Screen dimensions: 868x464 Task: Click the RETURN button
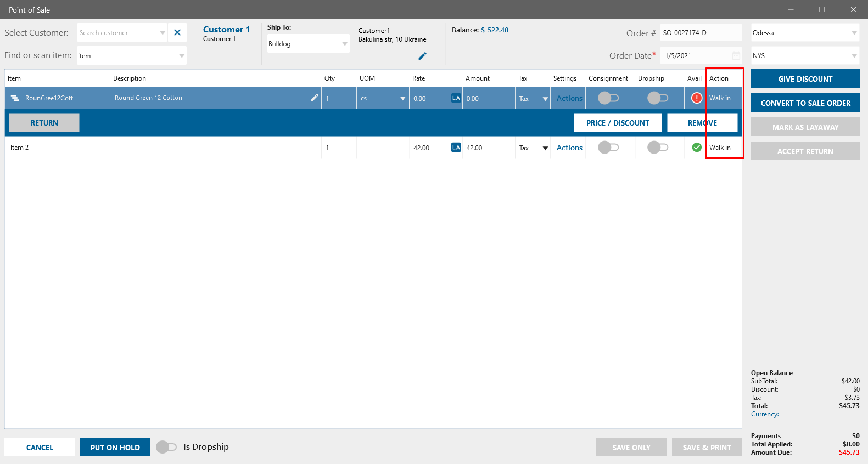[44, 123]
